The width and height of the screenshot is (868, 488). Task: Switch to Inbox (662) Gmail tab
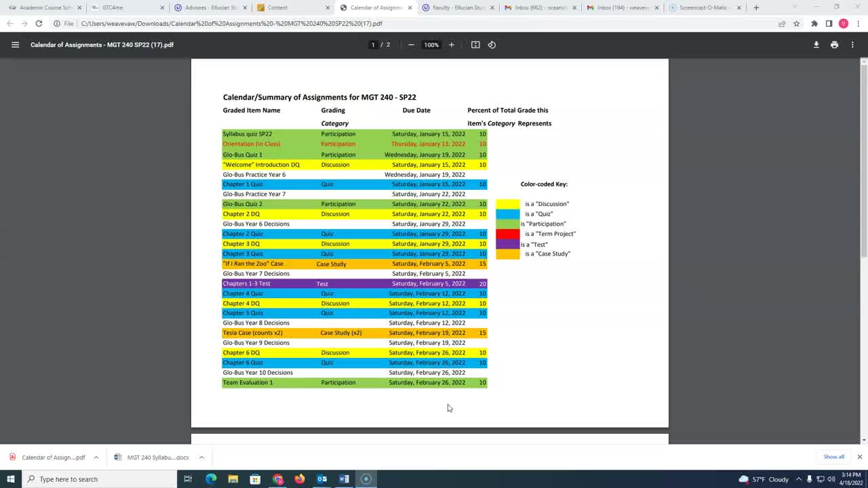coord(540,7)
